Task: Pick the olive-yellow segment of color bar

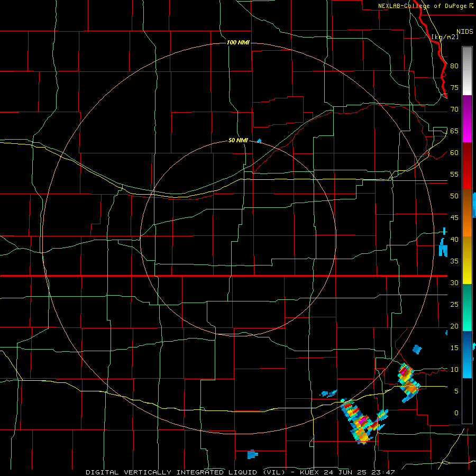Action: tap(467, 260)
